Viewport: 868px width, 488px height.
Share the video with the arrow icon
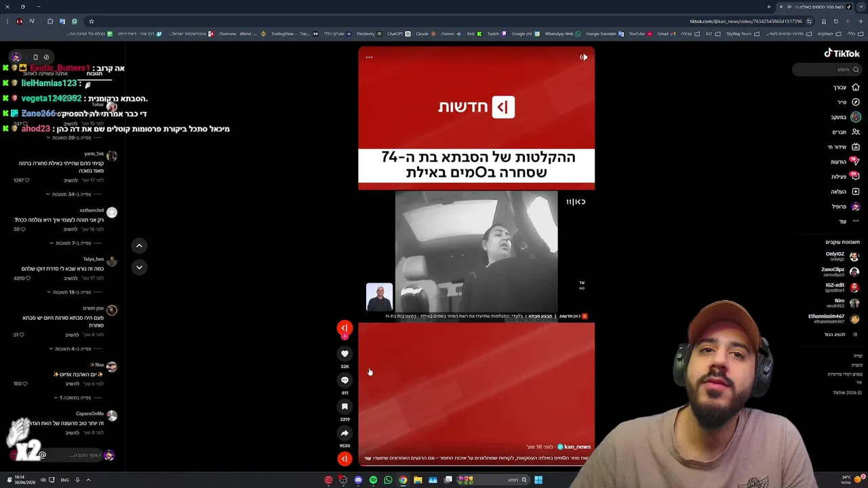[344, 433]
